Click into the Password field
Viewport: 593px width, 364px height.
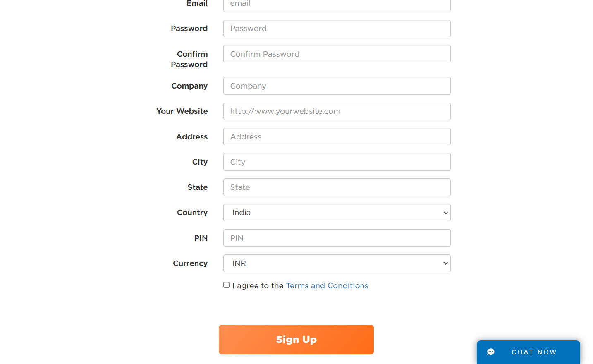[337, 29]
